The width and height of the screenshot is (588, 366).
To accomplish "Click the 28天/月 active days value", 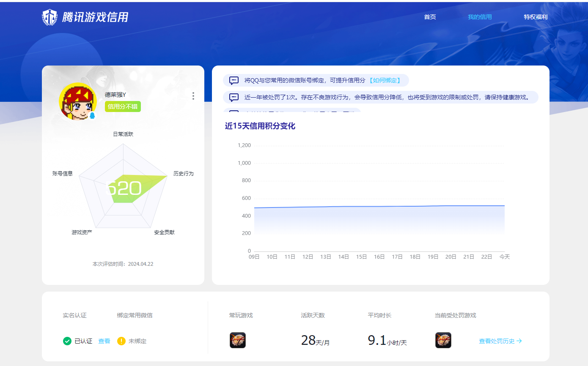I will coord(316,341).
